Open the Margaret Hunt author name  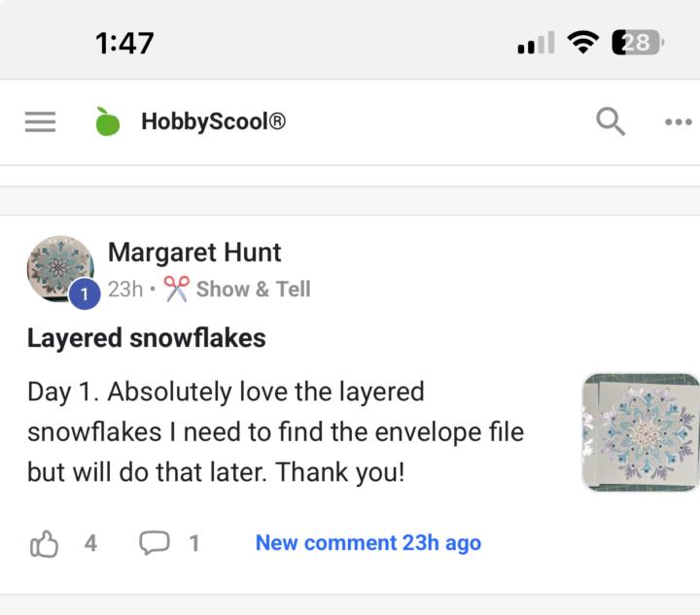point(194,253)
